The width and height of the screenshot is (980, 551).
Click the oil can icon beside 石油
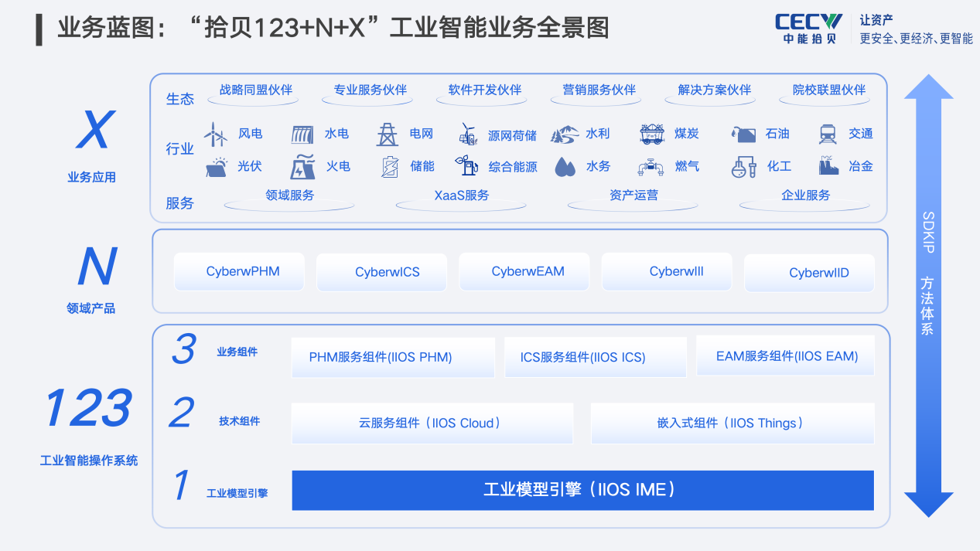pos(743,134)
